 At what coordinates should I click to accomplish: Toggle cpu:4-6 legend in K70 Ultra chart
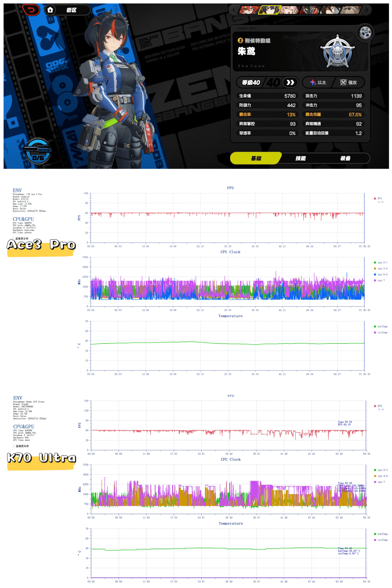click(381, 476)
